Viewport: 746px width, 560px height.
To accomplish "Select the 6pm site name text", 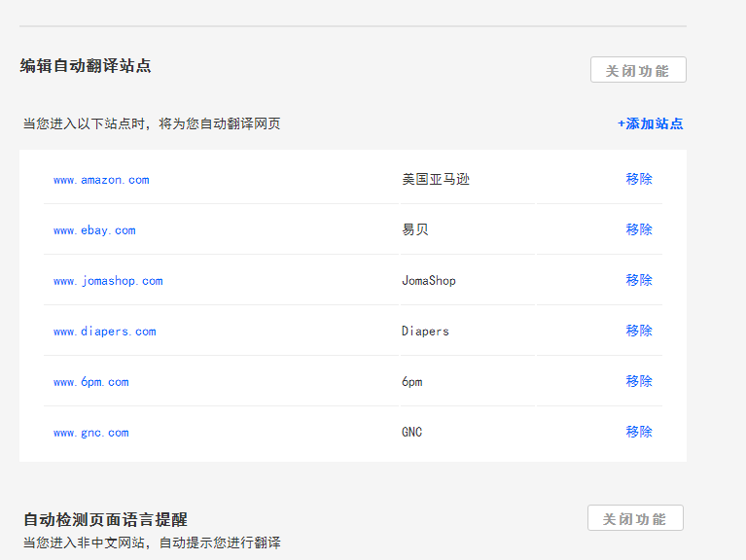I will pos(412,382).
